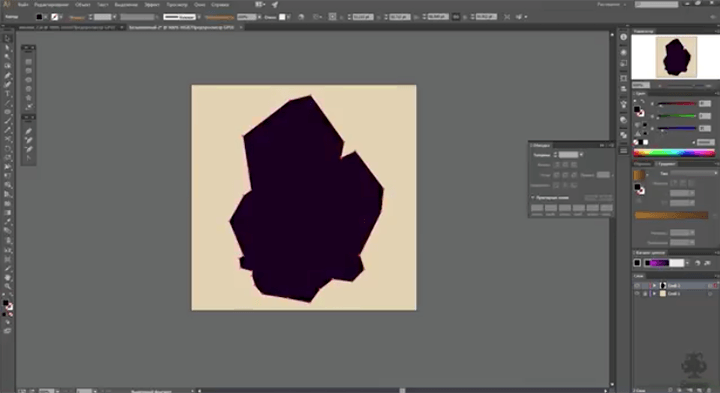Enable the Пунктирная линия dashed line checkbox
Viewport: 720px width, 393px height.
[533, 197]
